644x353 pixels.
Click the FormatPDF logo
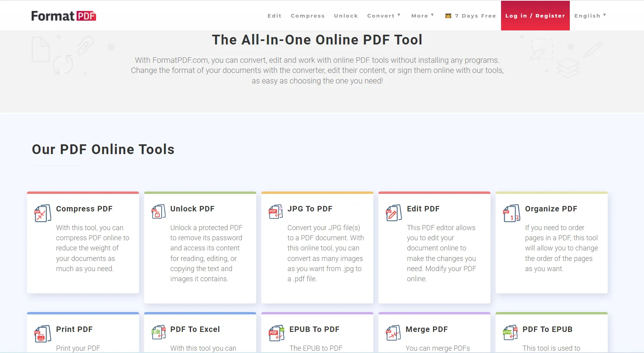[63, 16]
